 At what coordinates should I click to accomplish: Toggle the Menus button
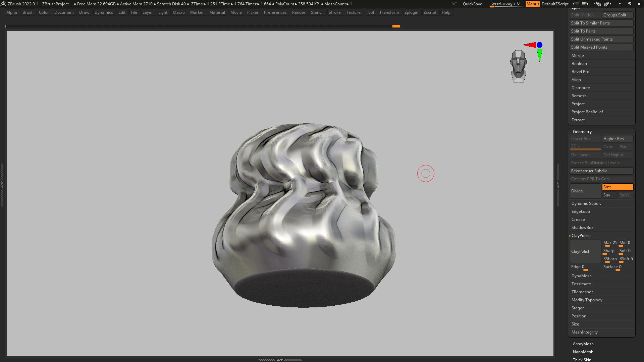tap(532, 4)
